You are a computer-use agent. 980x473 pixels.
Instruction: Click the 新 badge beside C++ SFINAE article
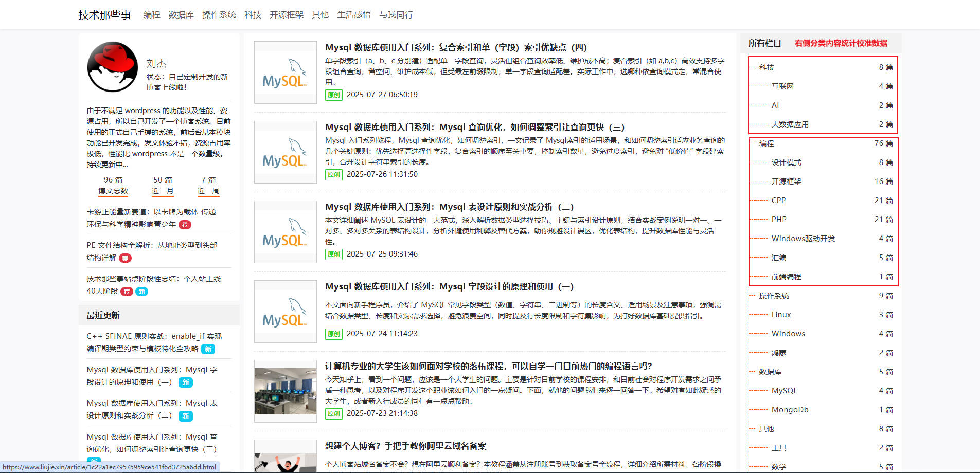point(208,349)
